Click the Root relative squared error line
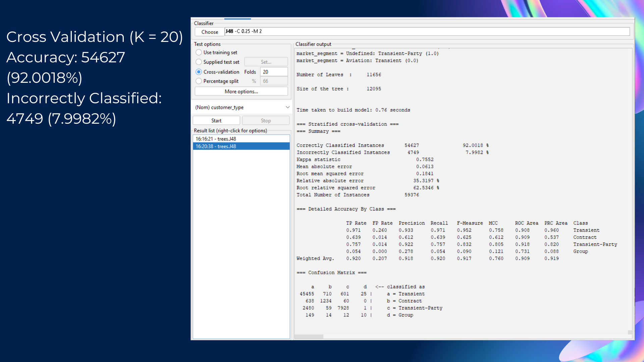 click(368, 188)
